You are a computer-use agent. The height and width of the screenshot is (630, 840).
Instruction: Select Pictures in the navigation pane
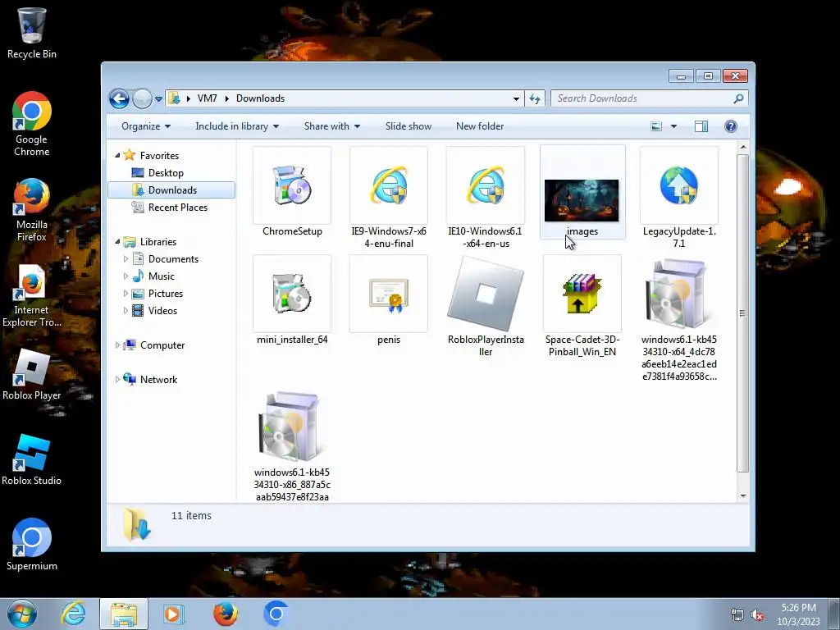[x=165, y=294]
